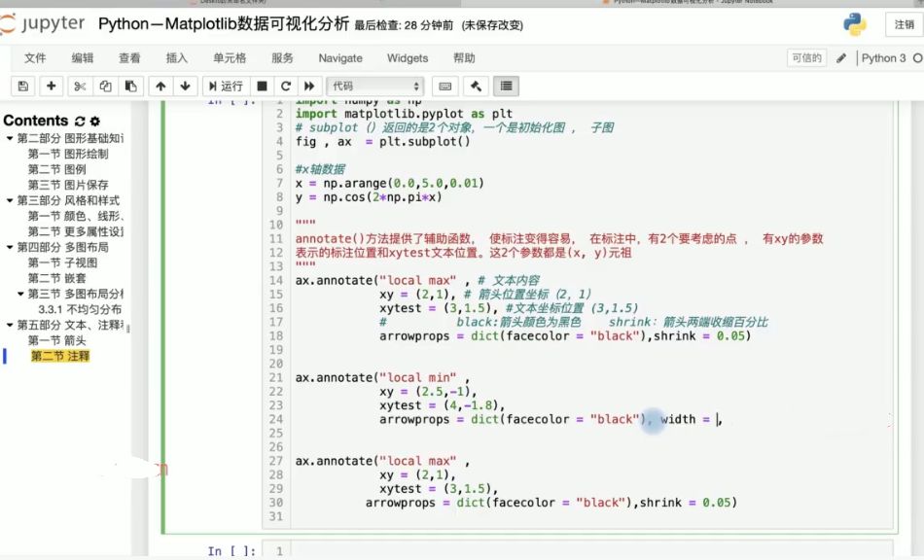
Task: Open the cell type dropdown showing 代码
Action: [374, 87]
